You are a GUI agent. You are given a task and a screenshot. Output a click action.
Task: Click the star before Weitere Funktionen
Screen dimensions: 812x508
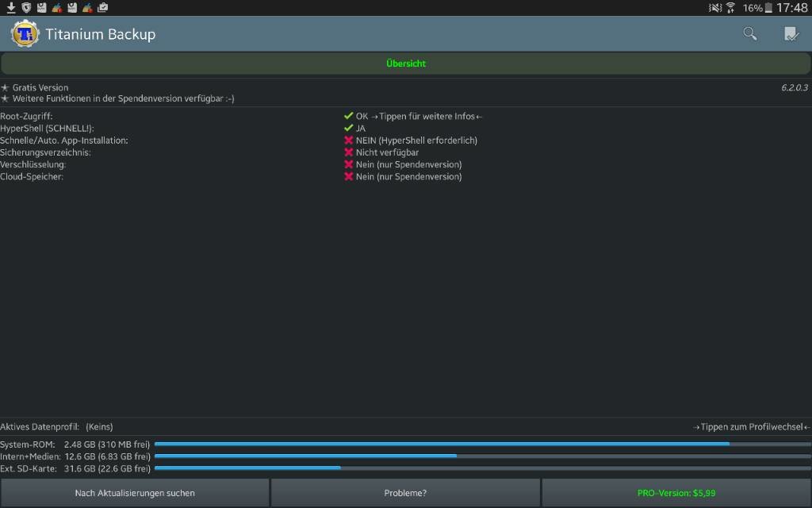point(5,98)
